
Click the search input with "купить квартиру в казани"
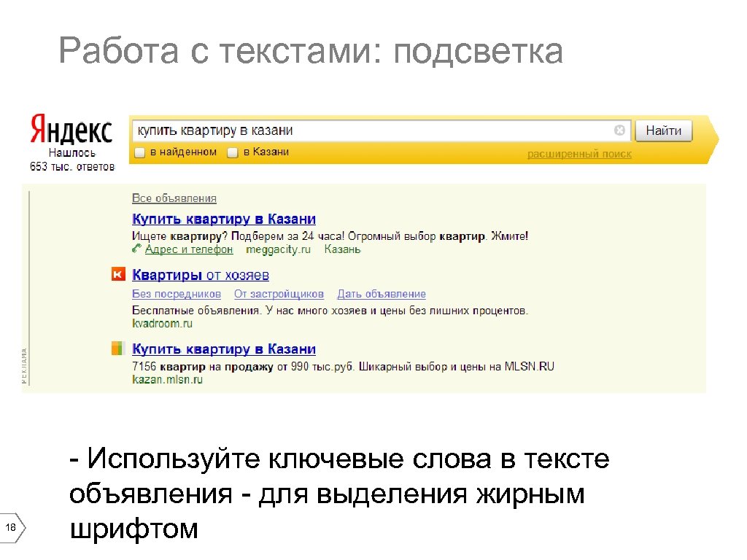click(x=381, y=131)
